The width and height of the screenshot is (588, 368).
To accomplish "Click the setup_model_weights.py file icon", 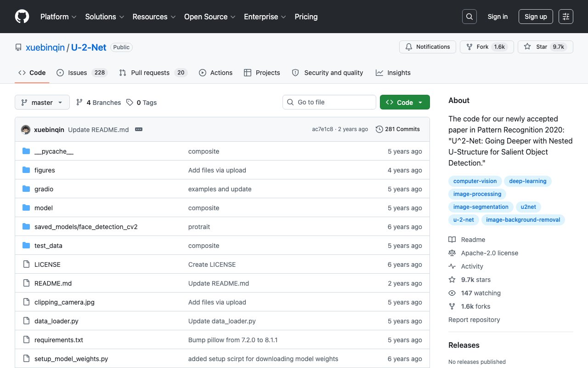I will coord(26,359).
